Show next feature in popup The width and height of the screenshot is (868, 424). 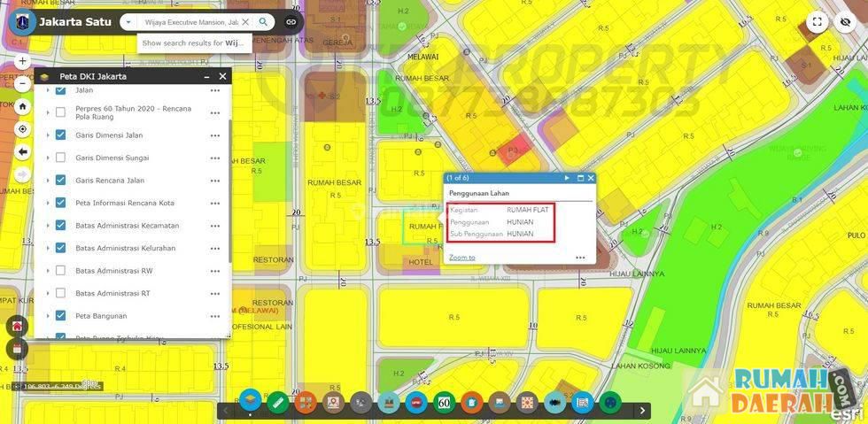point(567,178)
